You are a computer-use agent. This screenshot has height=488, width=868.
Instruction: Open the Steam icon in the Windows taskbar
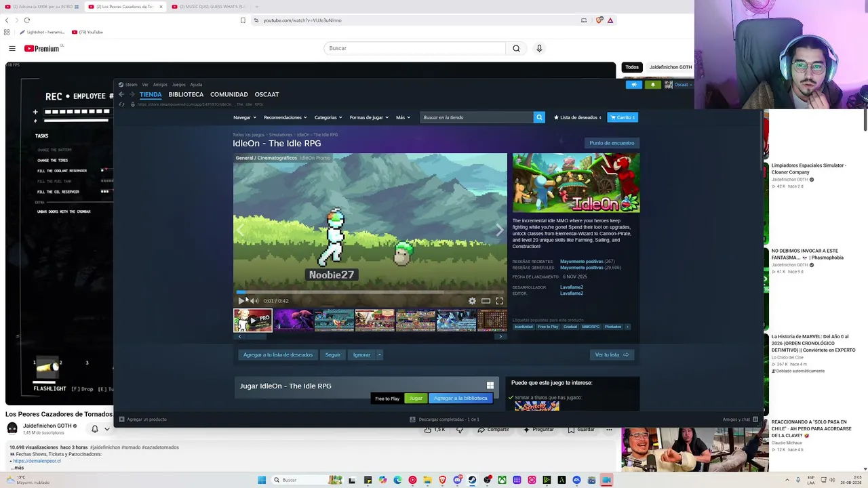point(472,480)
